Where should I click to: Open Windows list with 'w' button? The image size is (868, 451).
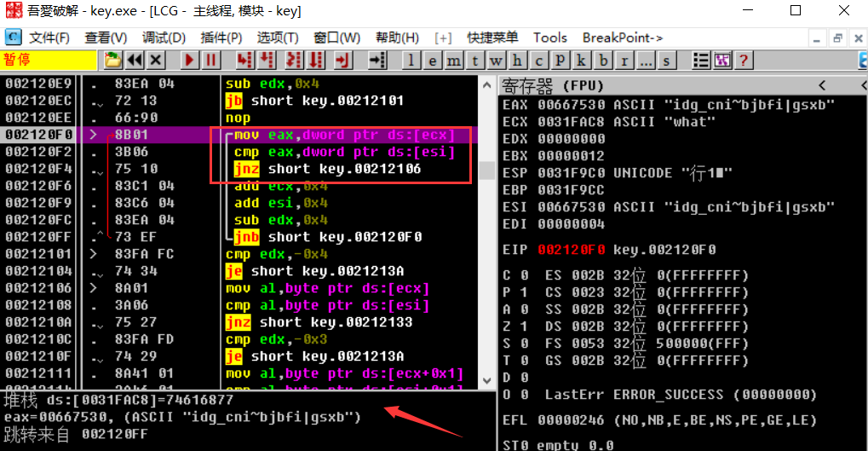point(496,60)
